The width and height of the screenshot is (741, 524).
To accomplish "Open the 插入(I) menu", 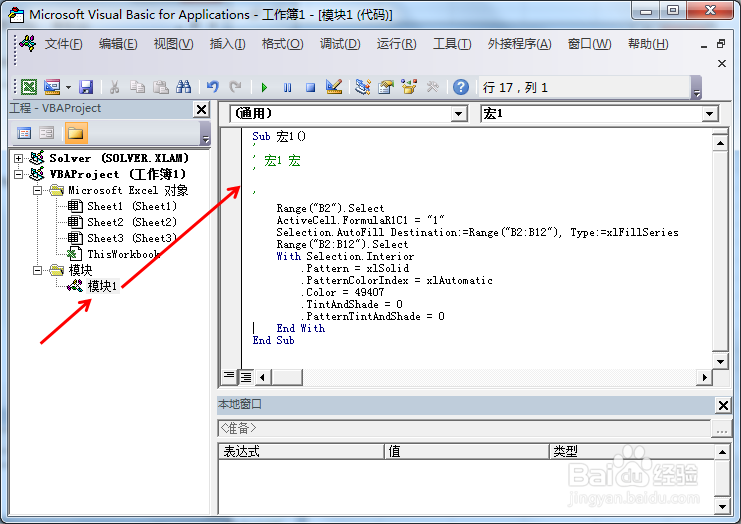I will click(x=227, y=44).
